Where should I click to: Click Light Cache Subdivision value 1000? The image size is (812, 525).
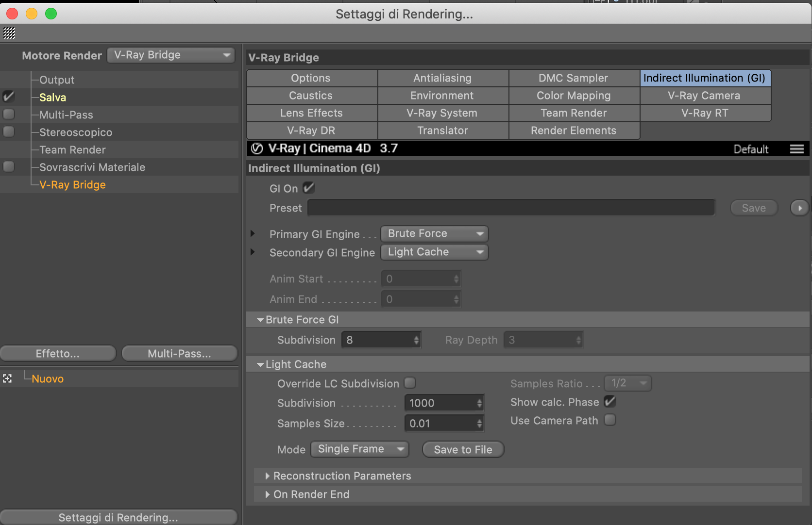(x=444, y=403)
